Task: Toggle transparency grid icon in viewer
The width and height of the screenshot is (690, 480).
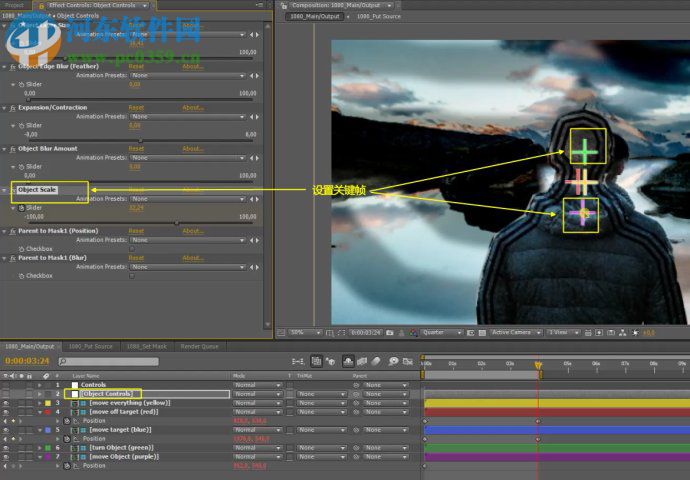Action: [x=482, y=333]
